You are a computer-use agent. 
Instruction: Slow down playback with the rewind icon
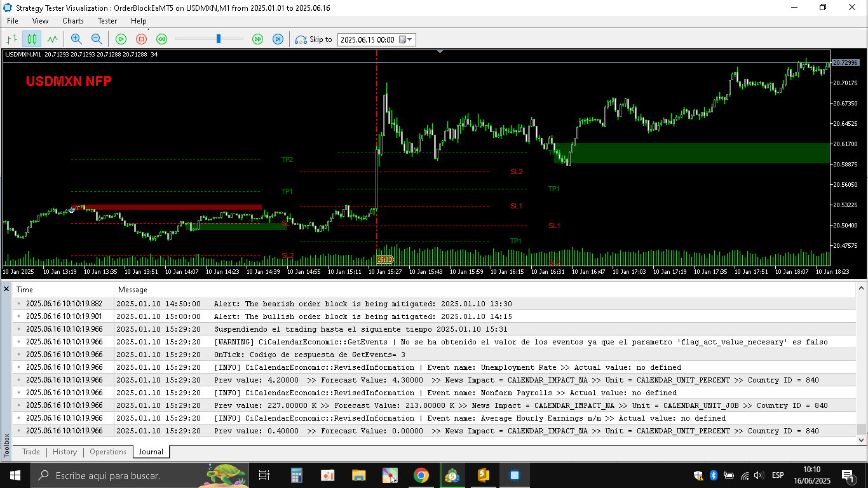(161, 39)
